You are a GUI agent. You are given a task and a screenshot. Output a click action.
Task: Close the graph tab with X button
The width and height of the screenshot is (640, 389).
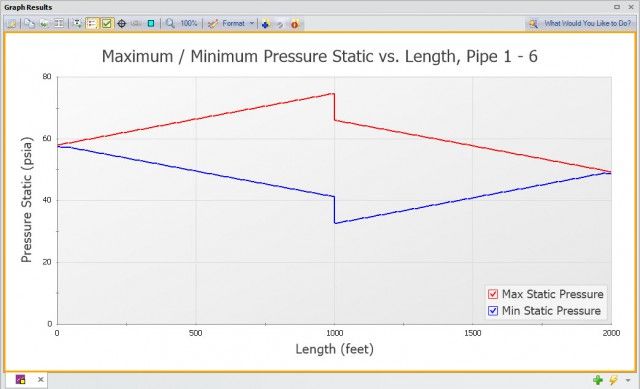(41, 379)
